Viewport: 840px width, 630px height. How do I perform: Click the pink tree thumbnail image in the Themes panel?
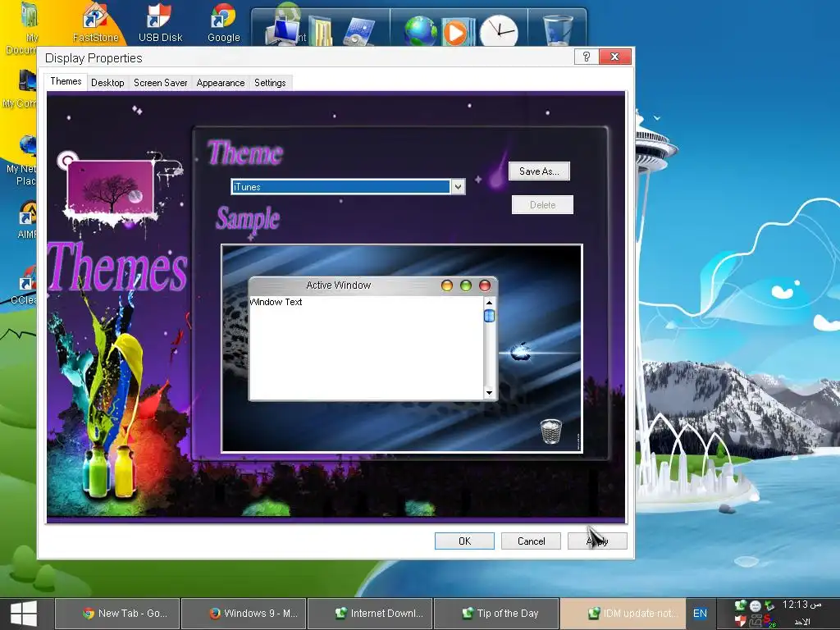click(x=111, y=188)
